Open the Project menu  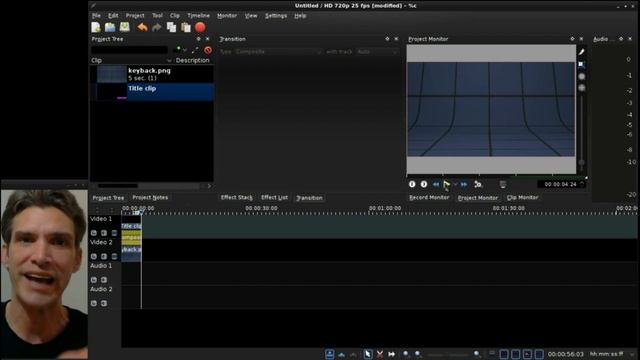(135, 16)
